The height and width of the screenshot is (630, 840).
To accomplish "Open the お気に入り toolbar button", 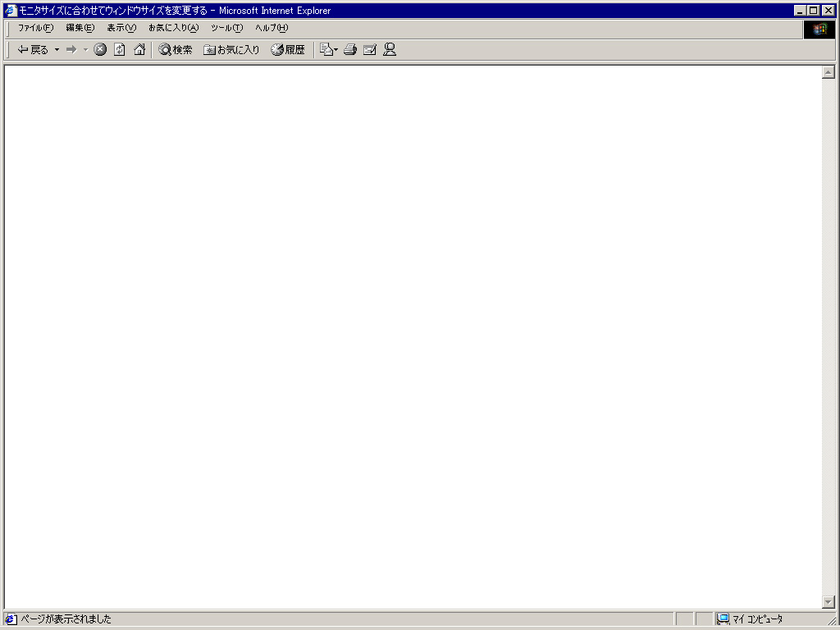I will tap(231, 50).
